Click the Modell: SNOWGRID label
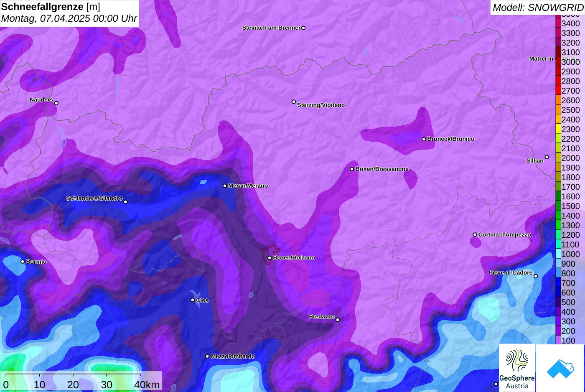585x392 pixels. pos(538,8)
